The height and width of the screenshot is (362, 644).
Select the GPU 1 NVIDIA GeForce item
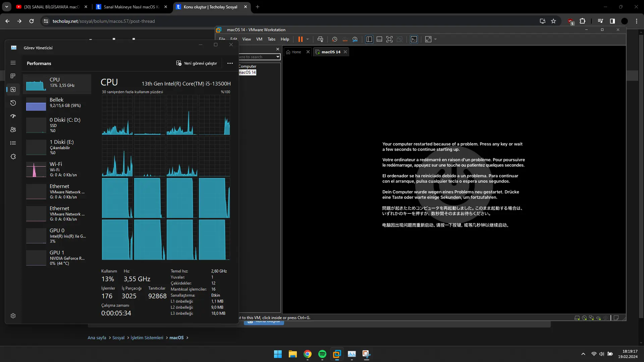(x=57, y=258)
